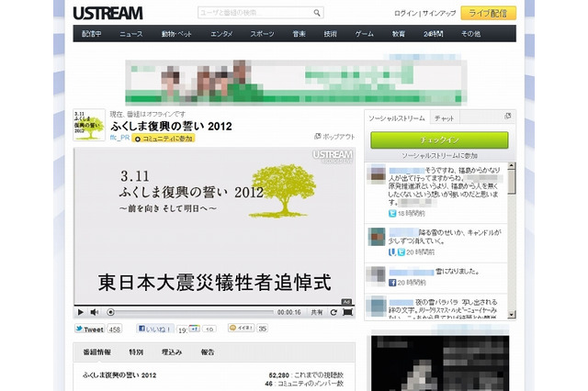Mute the video volume icon
588x391 pixels.
pos(94,312)
